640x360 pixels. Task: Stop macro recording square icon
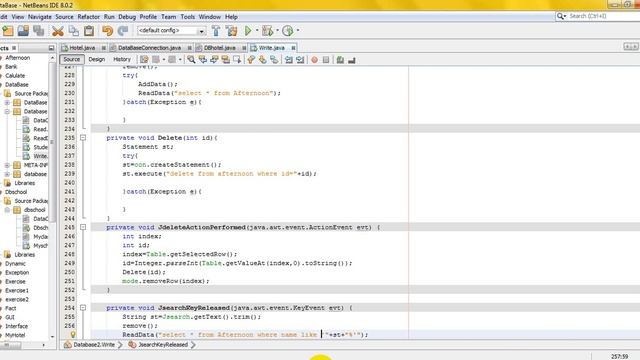tap(326, 60)
